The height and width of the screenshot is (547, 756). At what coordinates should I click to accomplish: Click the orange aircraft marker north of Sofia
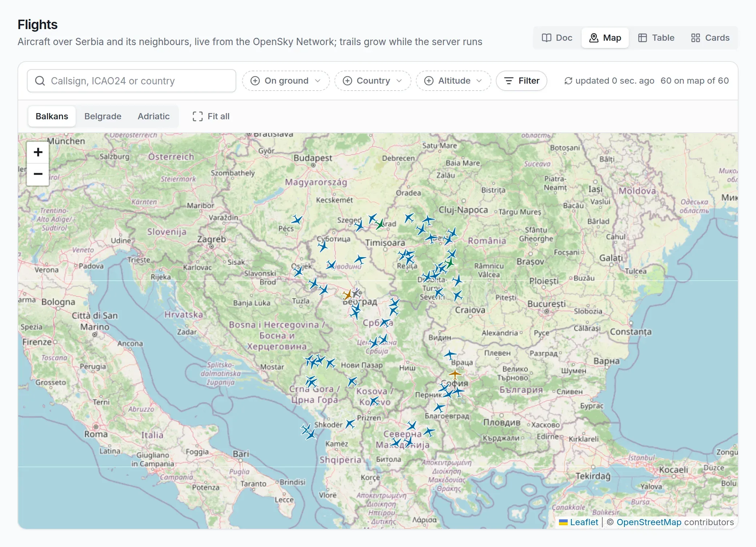(455, 374)
